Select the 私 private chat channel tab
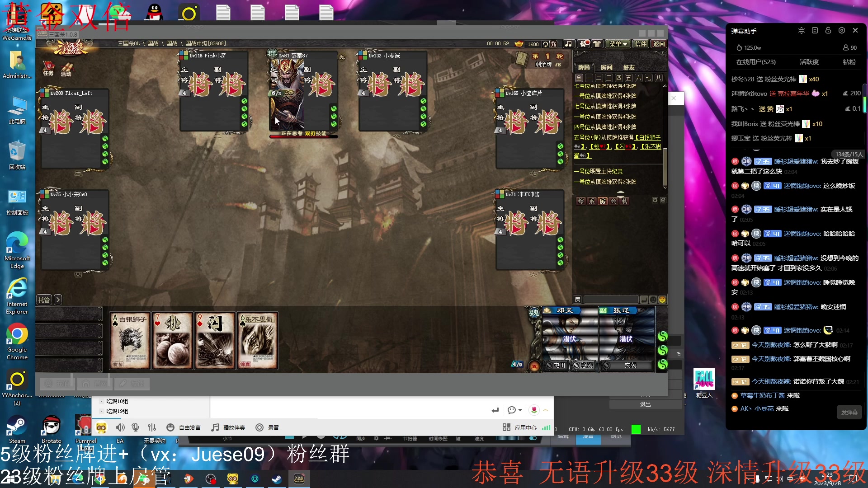Image resolution: width=868 pixels, height=488 pixels. 623,201
